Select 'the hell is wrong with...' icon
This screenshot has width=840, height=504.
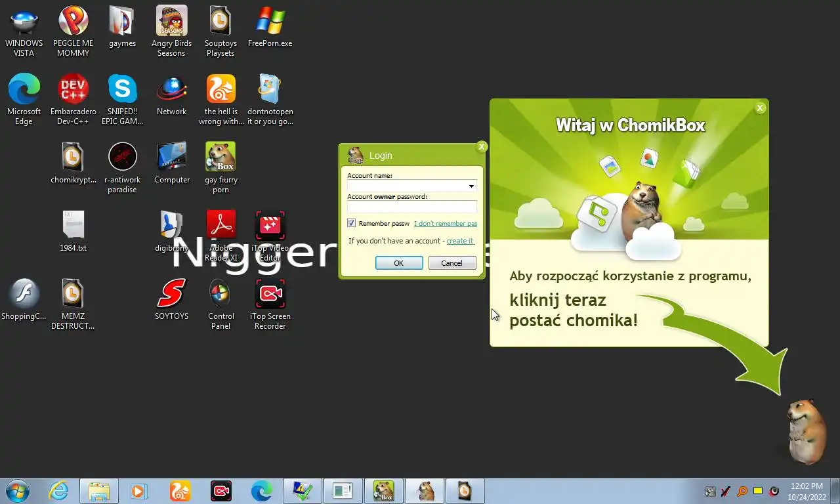tap(220, 100)
